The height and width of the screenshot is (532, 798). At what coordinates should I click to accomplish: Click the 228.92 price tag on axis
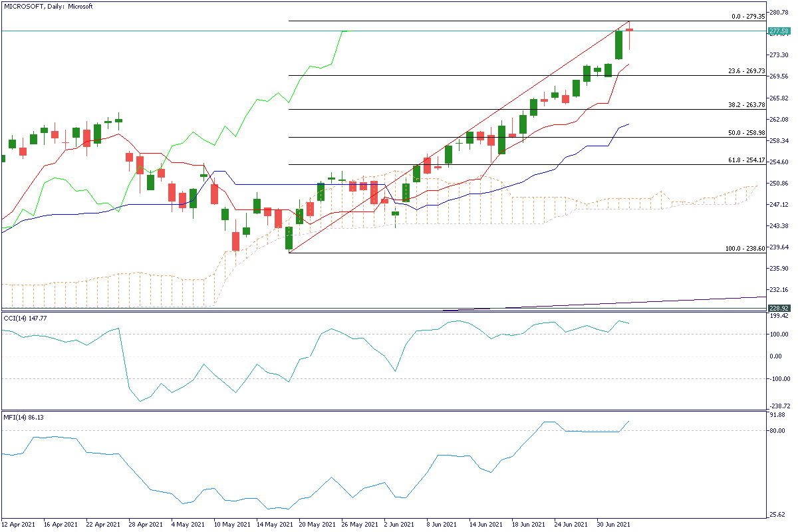tap(778, 308)
